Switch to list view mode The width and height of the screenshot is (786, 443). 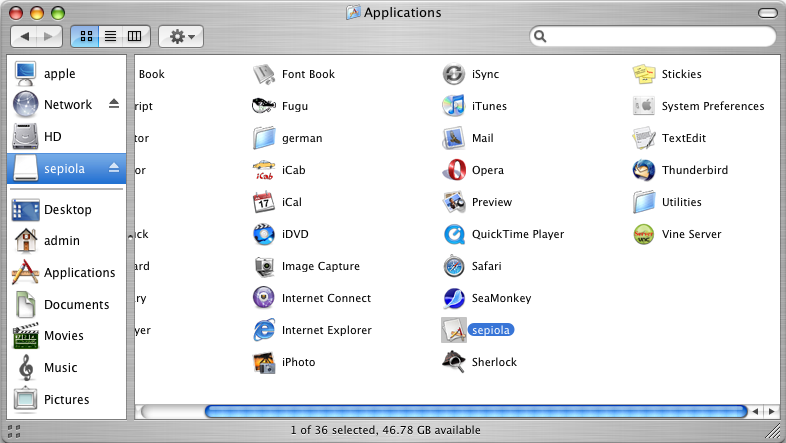tap(110, 36)
